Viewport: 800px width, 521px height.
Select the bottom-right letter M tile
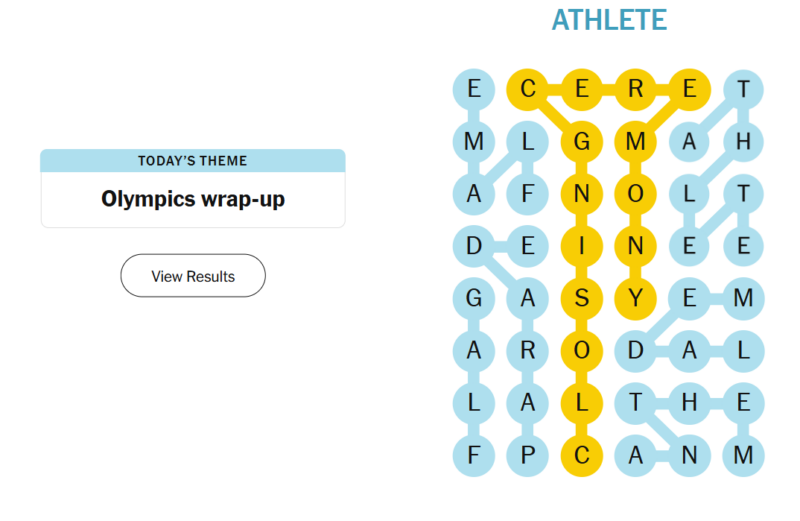coord(743,455)
